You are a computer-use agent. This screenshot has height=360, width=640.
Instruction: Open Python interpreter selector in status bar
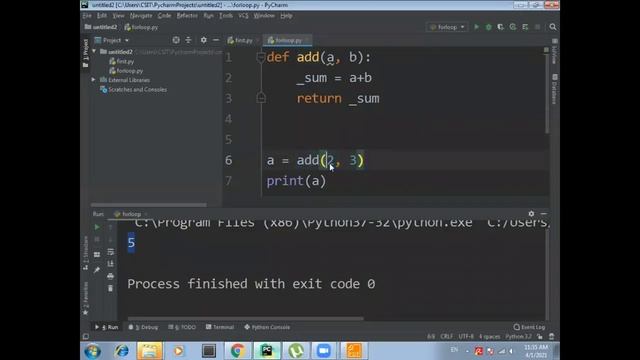518,337
